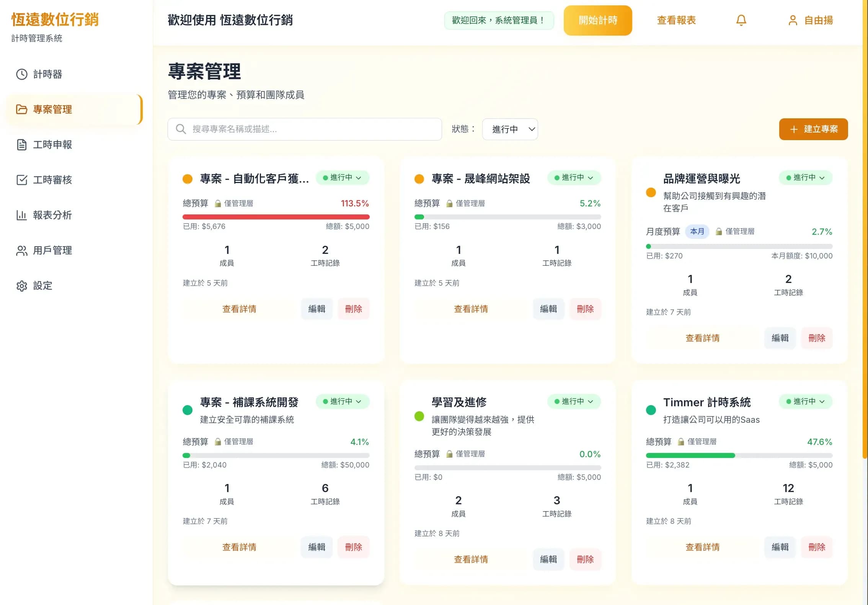Select the 用戶管理 users icon
Screen dimensions: 868x605
click(x=22, y=250)
